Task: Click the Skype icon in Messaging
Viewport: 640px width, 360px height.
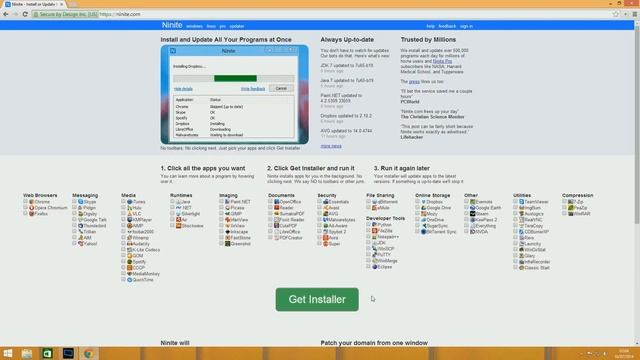Action: click(x=80, y=202)
